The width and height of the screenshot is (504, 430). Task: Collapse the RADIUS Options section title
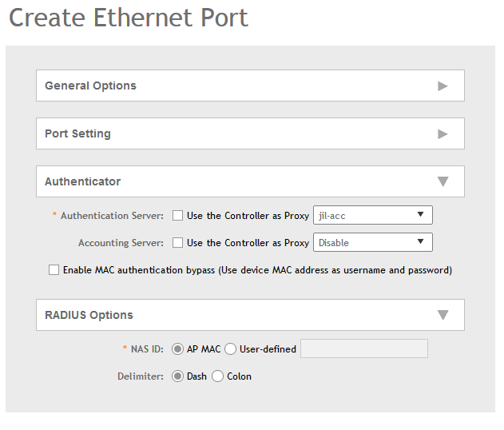[x=89, y=315]
